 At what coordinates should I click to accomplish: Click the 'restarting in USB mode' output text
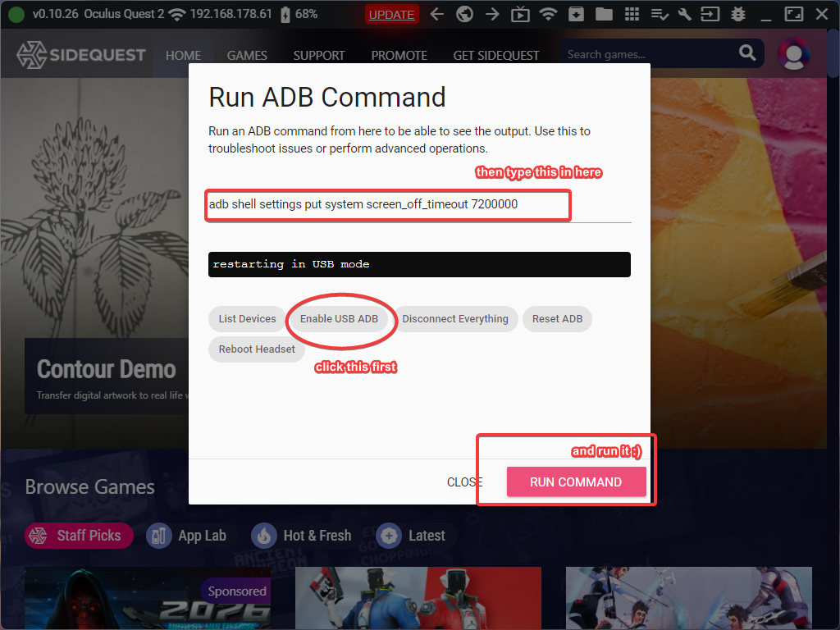(x=291, y=264)
